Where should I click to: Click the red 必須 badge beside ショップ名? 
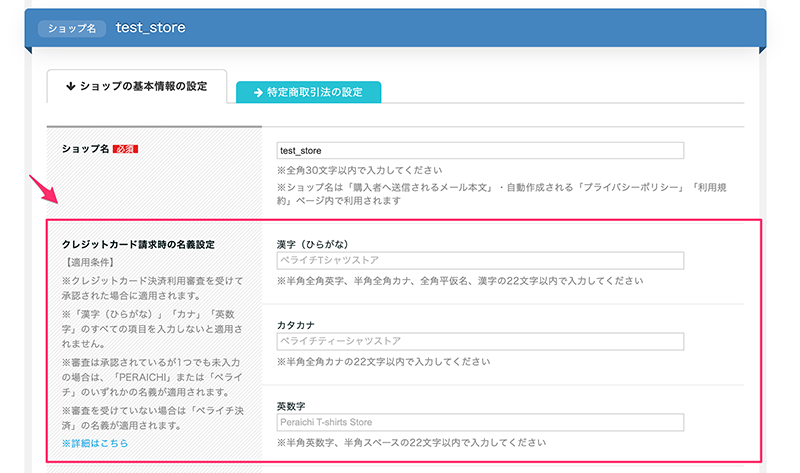(125, 149)
